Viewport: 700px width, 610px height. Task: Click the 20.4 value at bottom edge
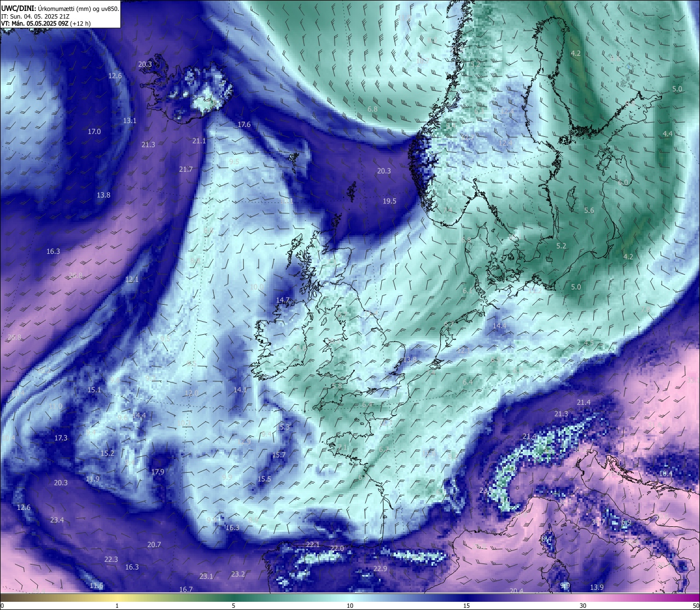click(516, 591)
